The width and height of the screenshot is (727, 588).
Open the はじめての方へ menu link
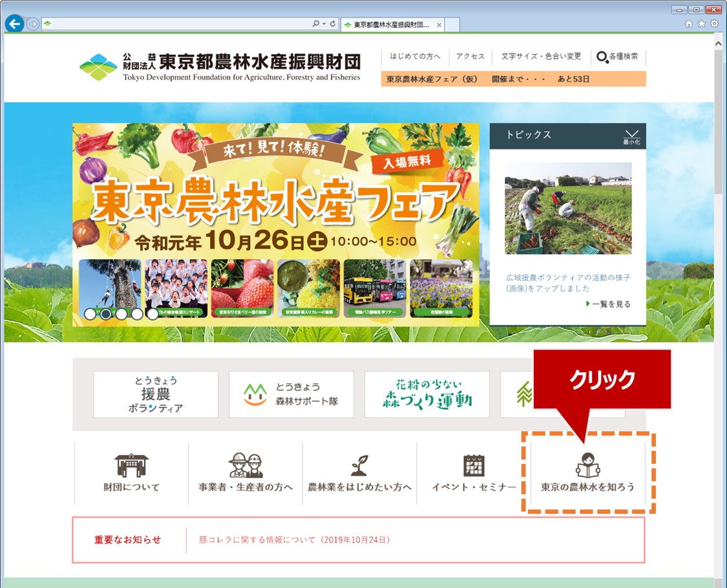point(415,56)
